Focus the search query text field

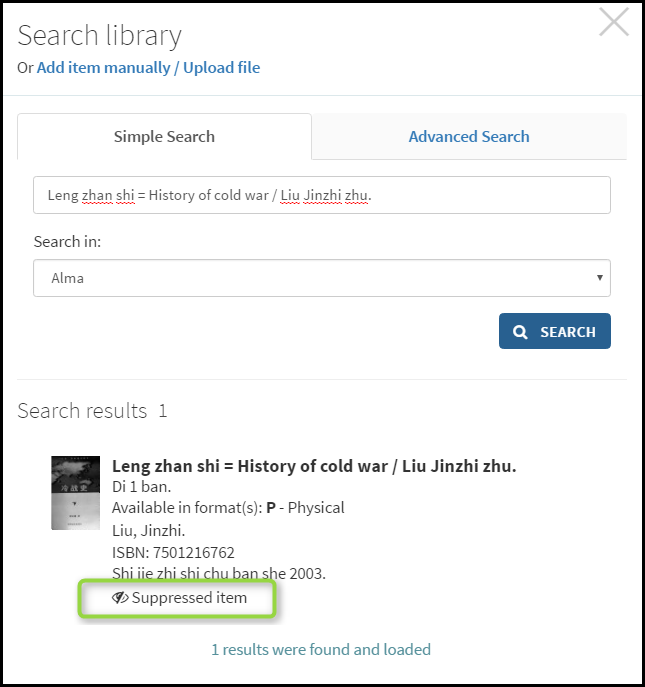pos(321,195)
